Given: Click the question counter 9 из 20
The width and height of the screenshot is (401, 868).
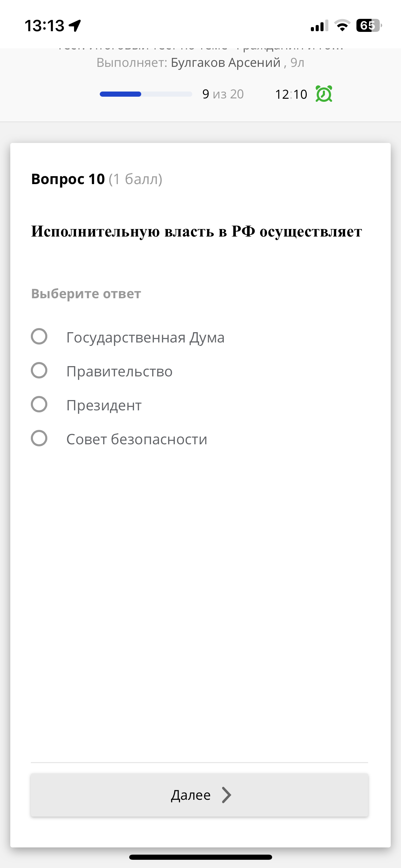Looking at the screenshot, I should [222, 94].
